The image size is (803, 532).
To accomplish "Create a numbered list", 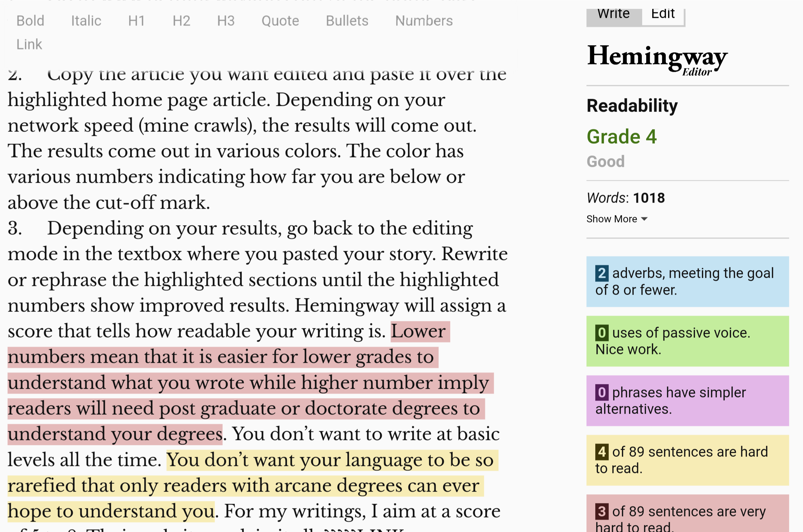I will (x=424, y=20).
